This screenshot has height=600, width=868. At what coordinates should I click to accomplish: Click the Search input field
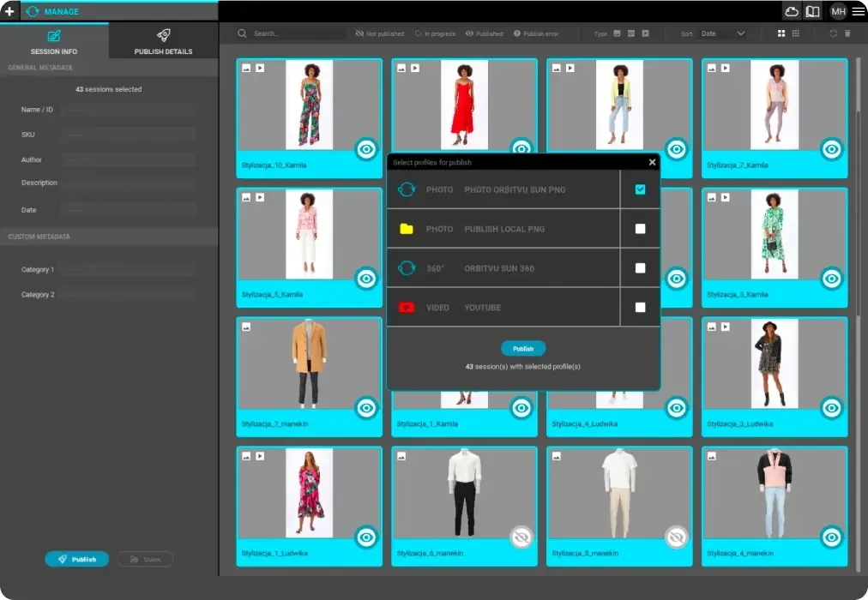292,33
